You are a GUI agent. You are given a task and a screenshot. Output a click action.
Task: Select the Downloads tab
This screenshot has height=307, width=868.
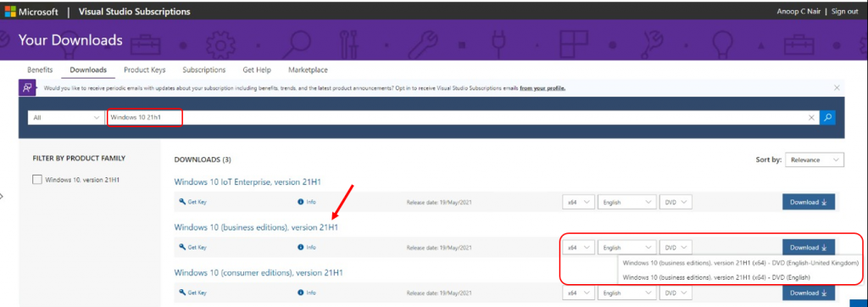pyautogui.click(x=88, y=70)
